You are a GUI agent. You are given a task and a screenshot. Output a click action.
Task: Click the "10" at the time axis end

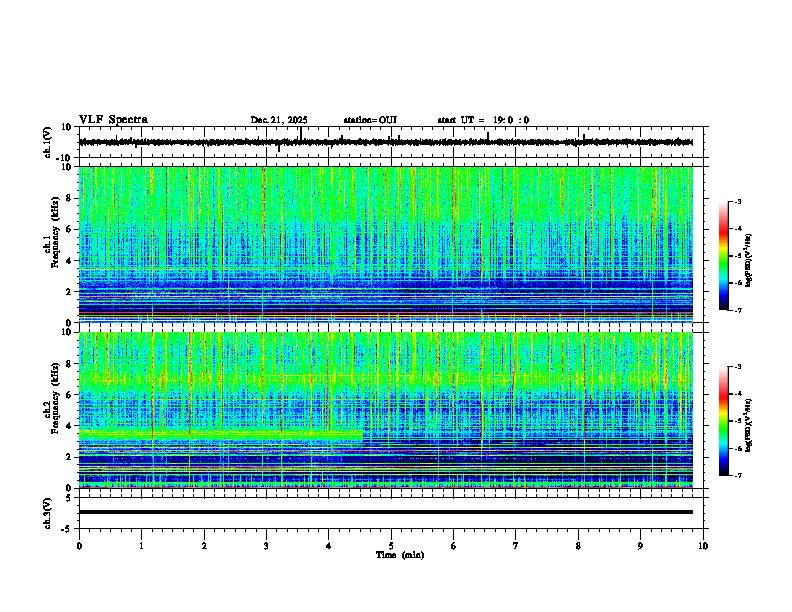pos(703,545)
